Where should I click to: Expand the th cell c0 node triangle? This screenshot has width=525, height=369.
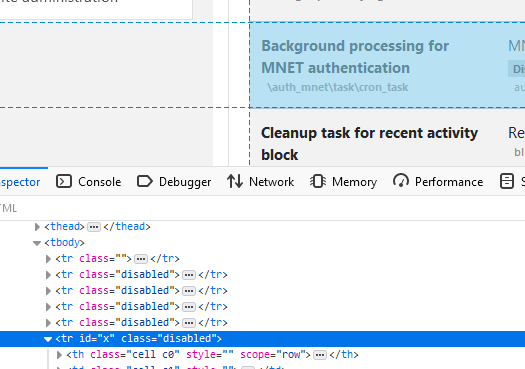pos(59,355)
